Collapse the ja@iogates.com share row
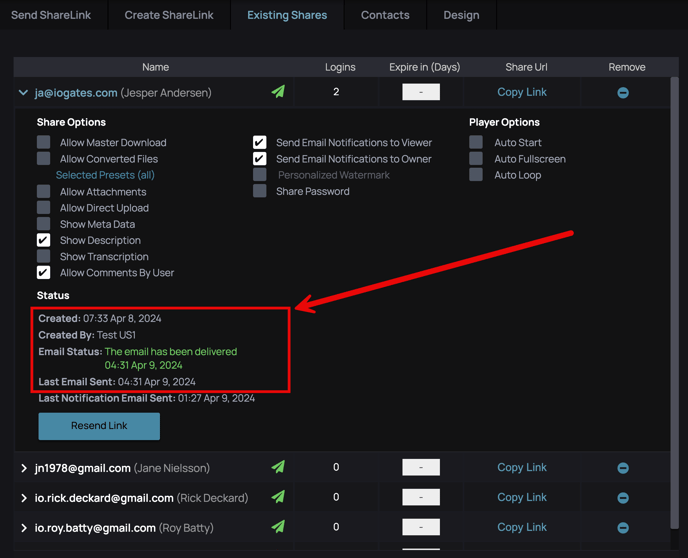Viewport: 688px width, 558px height. tap(23, 93)
